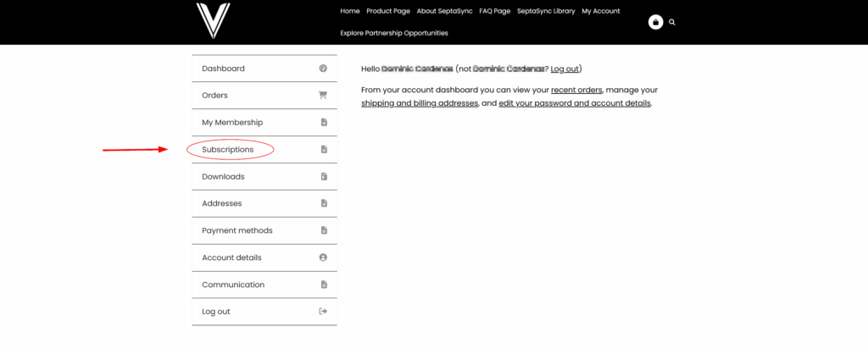This screenshot has height=348, width=868.
Task: Go to Payment methods section
Action: coord(236,231)
